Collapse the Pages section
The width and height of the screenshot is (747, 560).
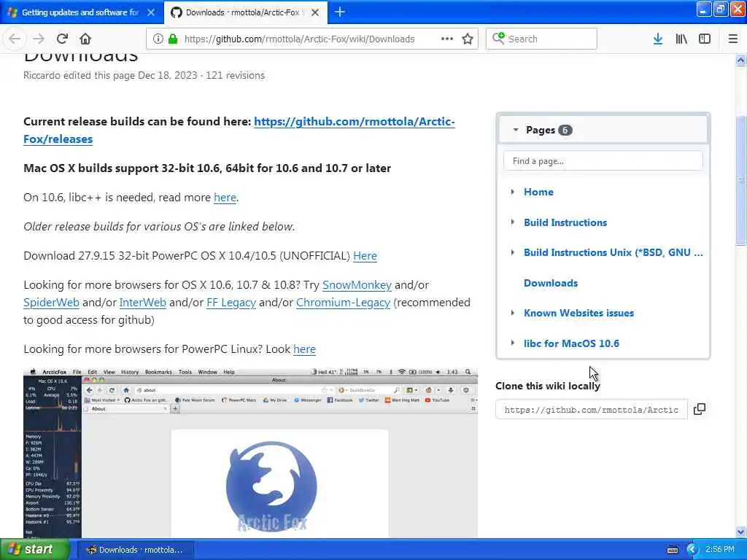(516, 130)
